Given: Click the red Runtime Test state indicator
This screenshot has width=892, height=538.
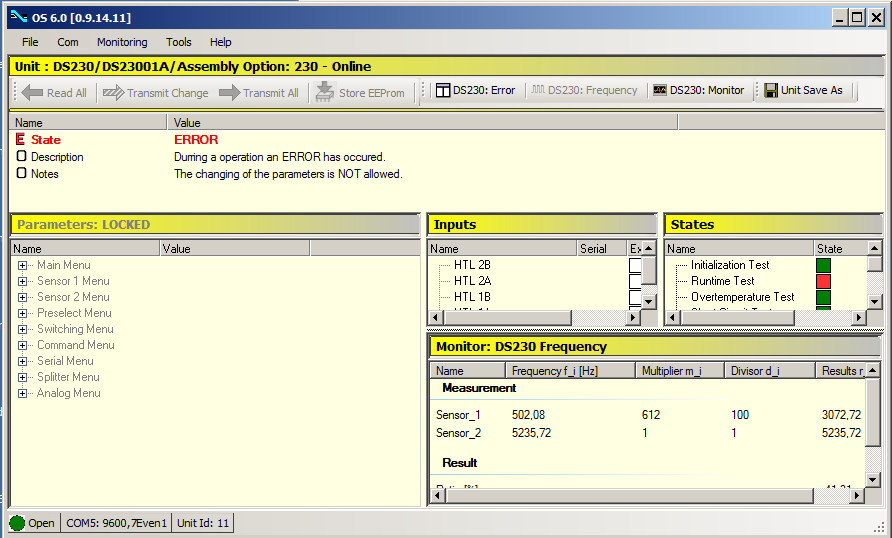Looking at the screenshot, I should click(x=823, y=281).
